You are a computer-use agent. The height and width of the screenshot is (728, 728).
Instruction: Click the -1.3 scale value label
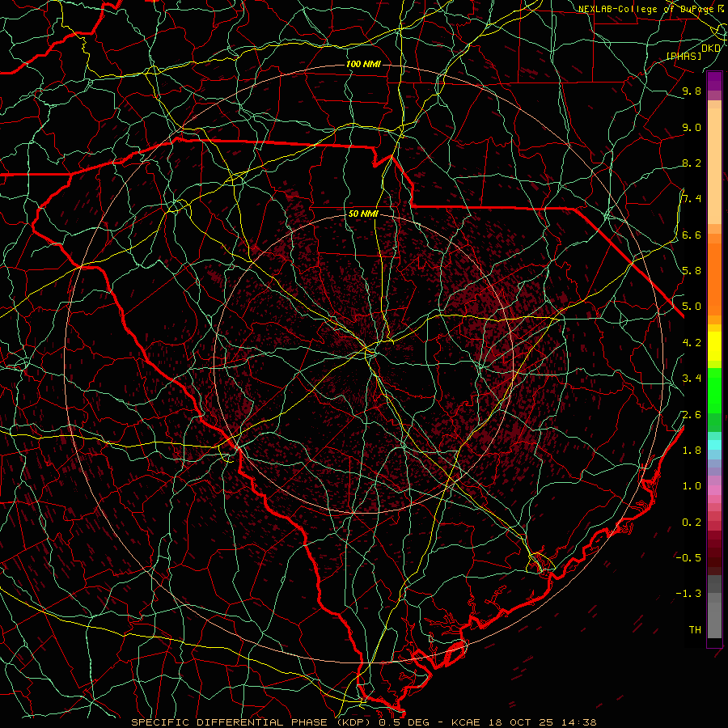coord(688,594)
